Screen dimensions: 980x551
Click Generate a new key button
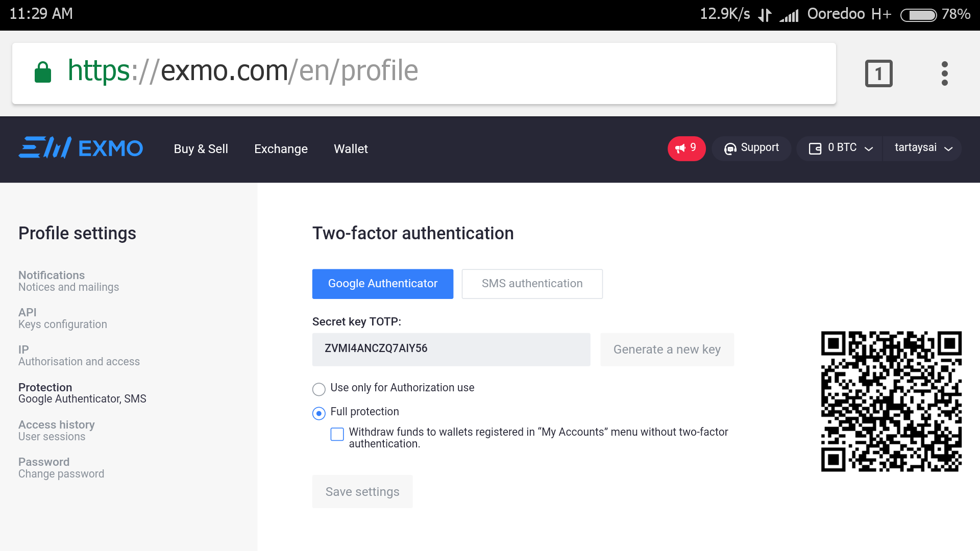(666, 348)
